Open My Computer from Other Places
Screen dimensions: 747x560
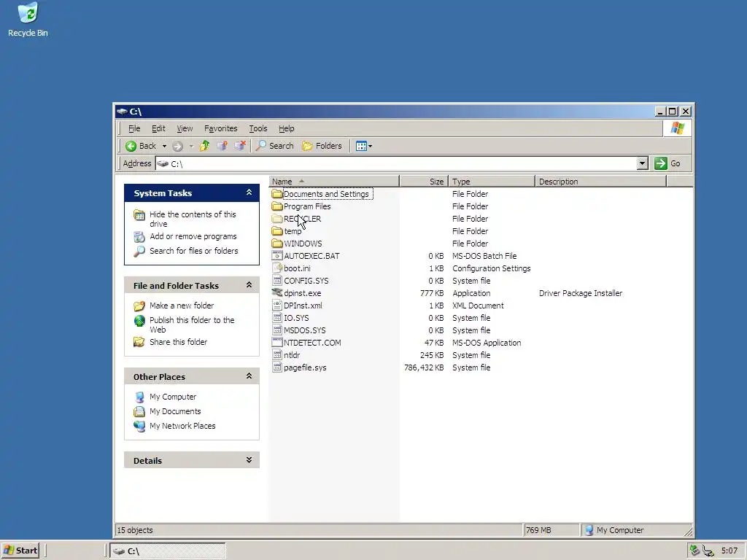coord(172,397)
